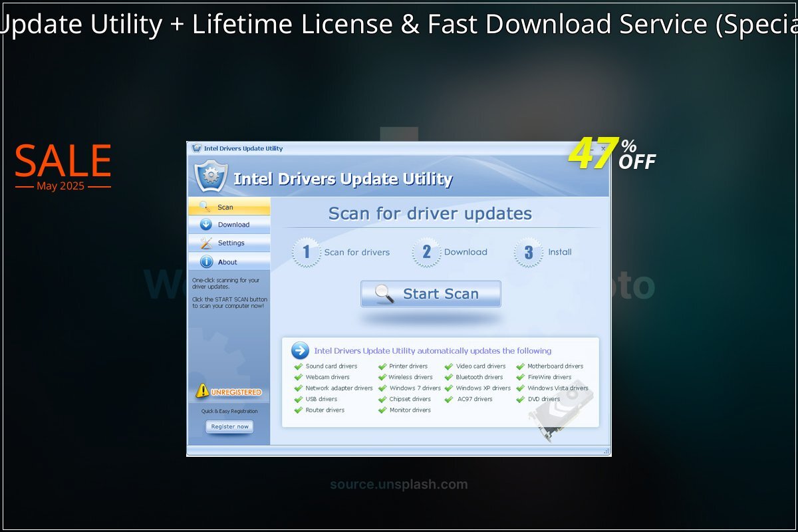
Task: Click 'Monitor drivers' entry
Action: pyautogui.click(x=410, y=410)
